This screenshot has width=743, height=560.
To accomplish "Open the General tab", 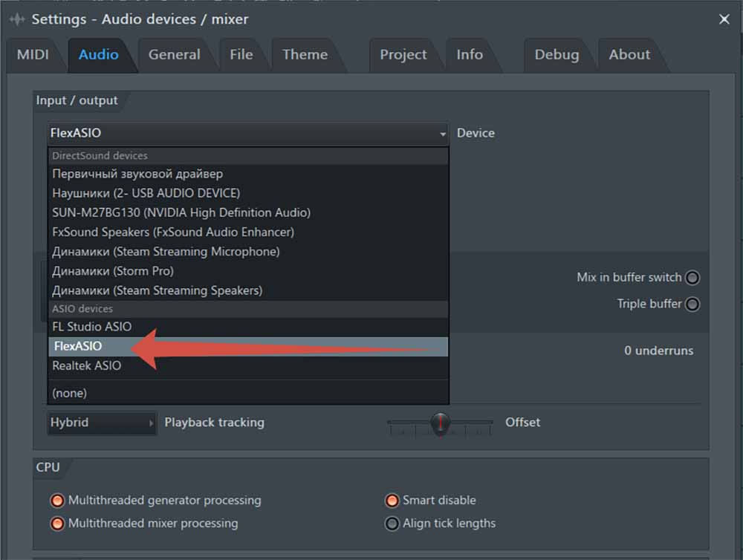I will 174,54.
